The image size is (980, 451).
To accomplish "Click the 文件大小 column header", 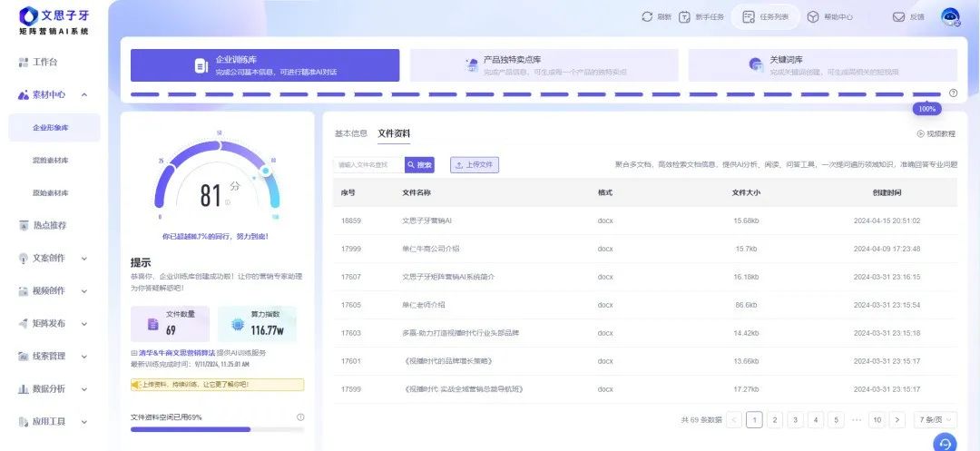I will (746, 192).
